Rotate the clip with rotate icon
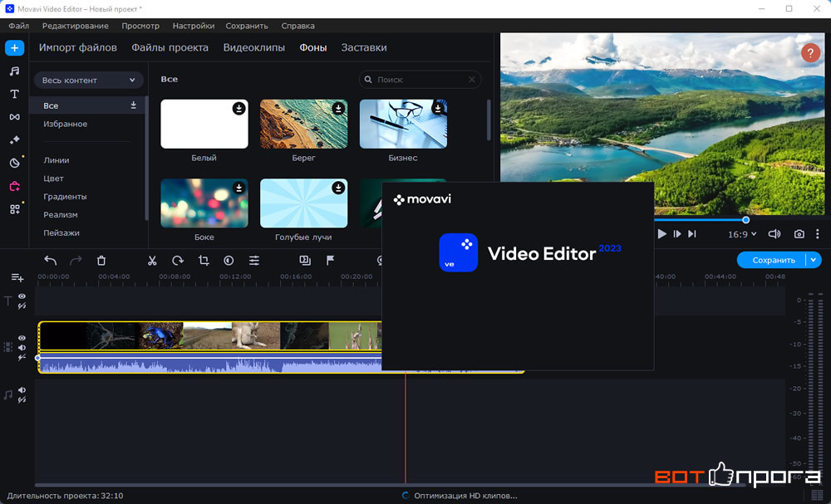831x504 pixels. [x=178, y=261]
